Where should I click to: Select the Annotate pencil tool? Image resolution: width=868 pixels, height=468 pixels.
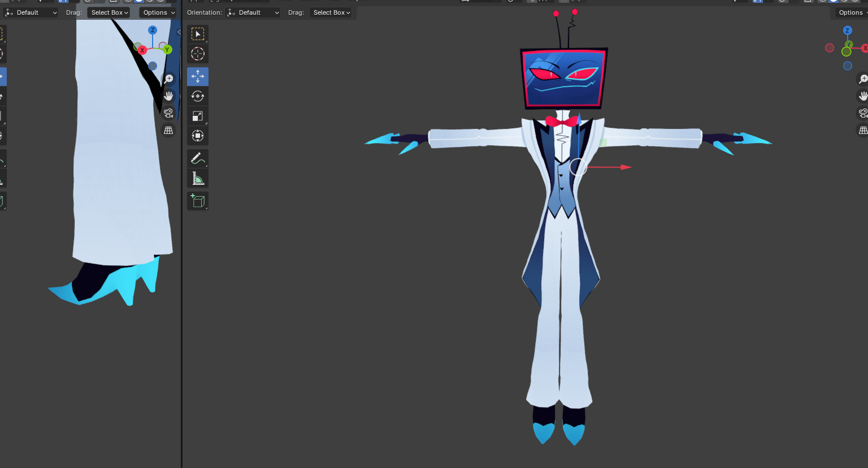pyautogui.click(x=198, y=158)
